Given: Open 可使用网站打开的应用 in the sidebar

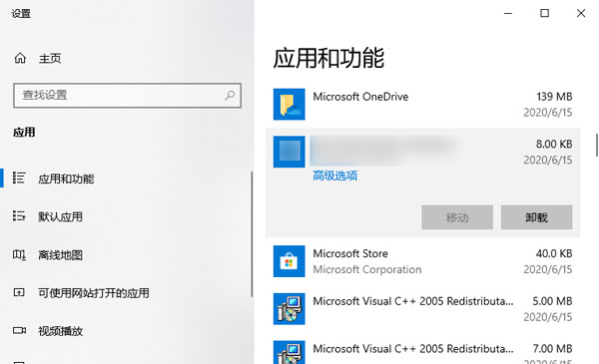Looking at the screenshot, I should (x=94, y=293).
